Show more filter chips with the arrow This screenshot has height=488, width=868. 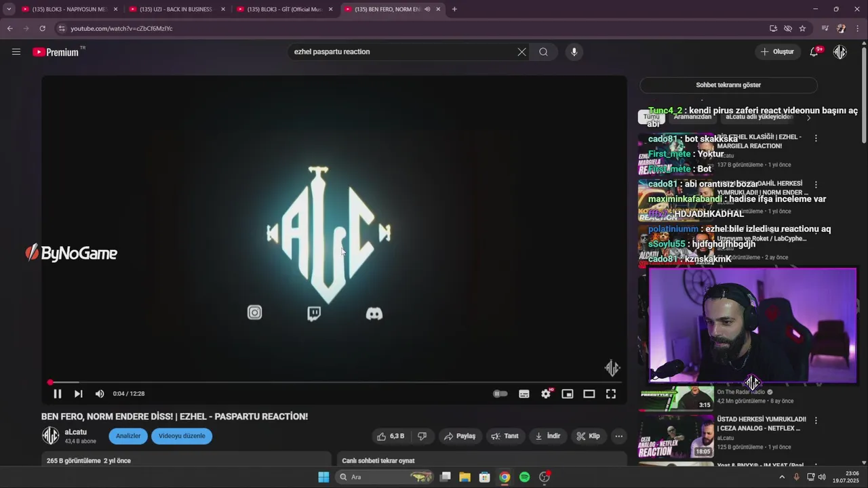[808, 117]
